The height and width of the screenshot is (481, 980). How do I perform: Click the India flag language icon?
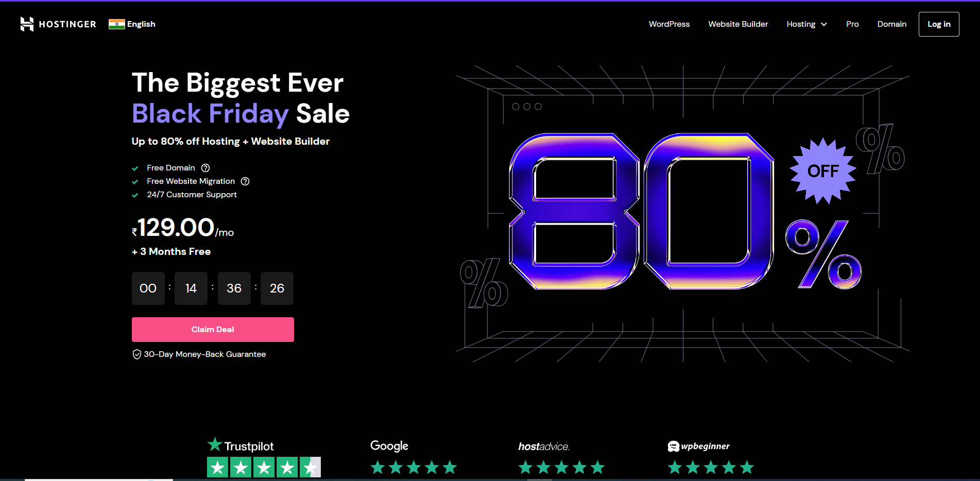click(117, 24)
